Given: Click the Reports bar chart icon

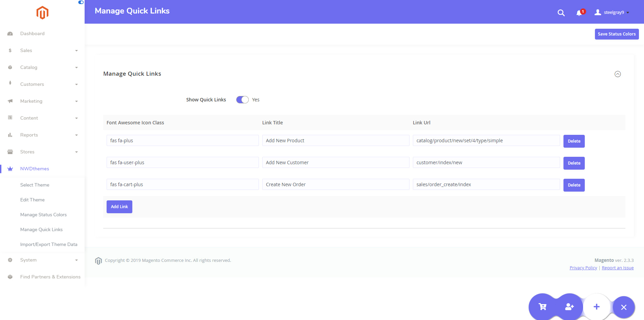Looking at the screenshot, I should click(10, 135).
